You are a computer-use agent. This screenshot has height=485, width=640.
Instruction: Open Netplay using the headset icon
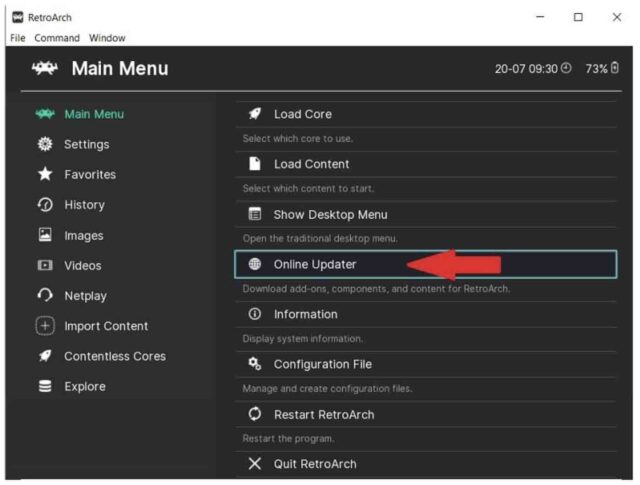click(x=44, y=296)
